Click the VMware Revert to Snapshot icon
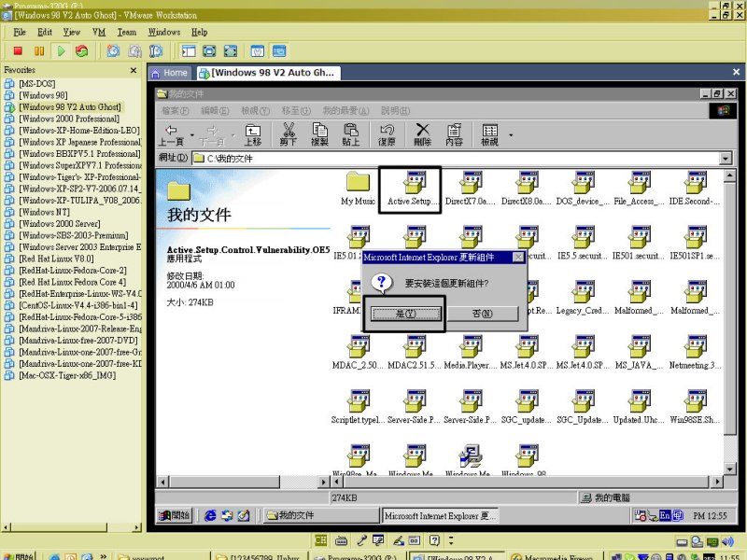747x560 pixels. coord(134,51)
